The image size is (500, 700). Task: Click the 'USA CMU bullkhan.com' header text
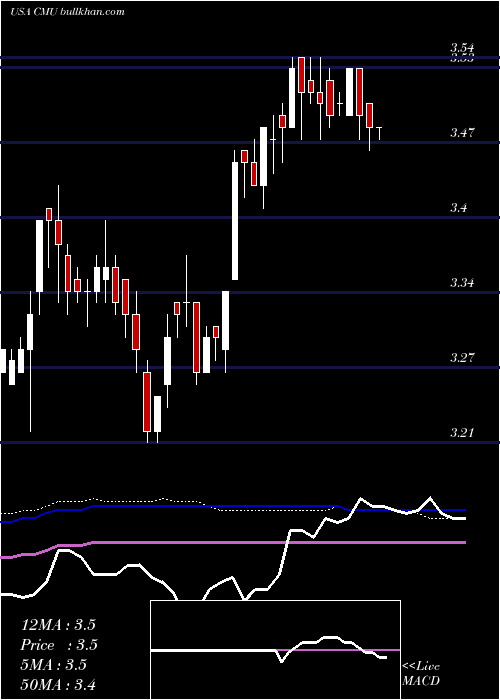coord(67,12)
